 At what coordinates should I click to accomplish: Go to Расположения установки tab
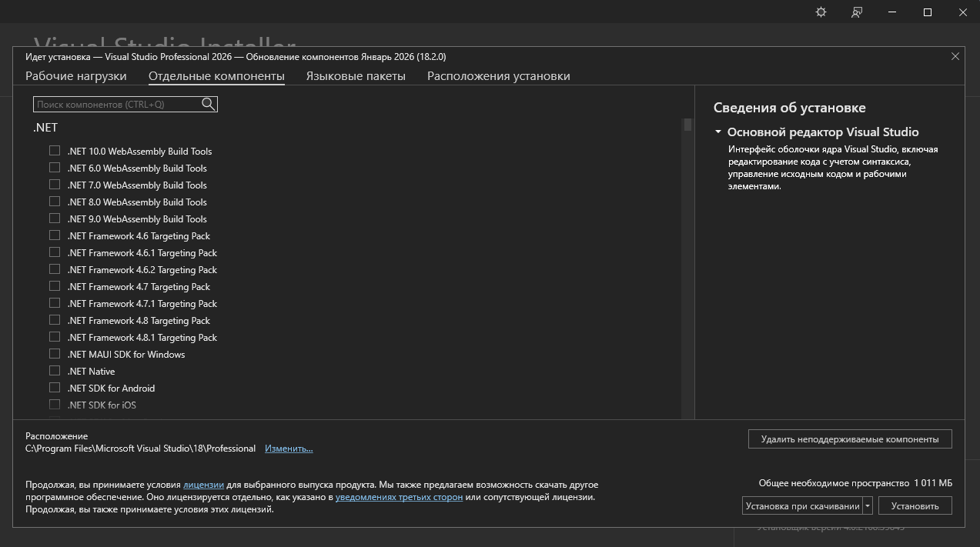click(x=498, y=76)
